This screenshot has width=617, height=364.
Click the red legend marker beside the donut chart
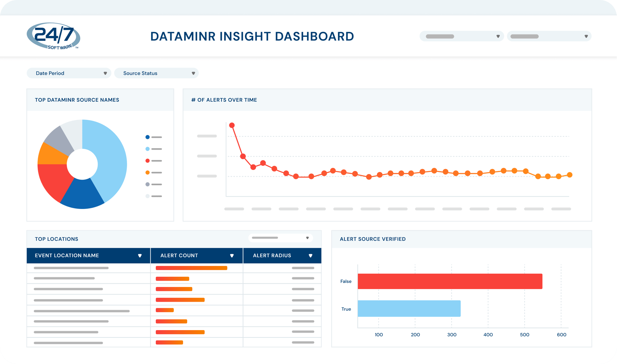click(147, 161)
